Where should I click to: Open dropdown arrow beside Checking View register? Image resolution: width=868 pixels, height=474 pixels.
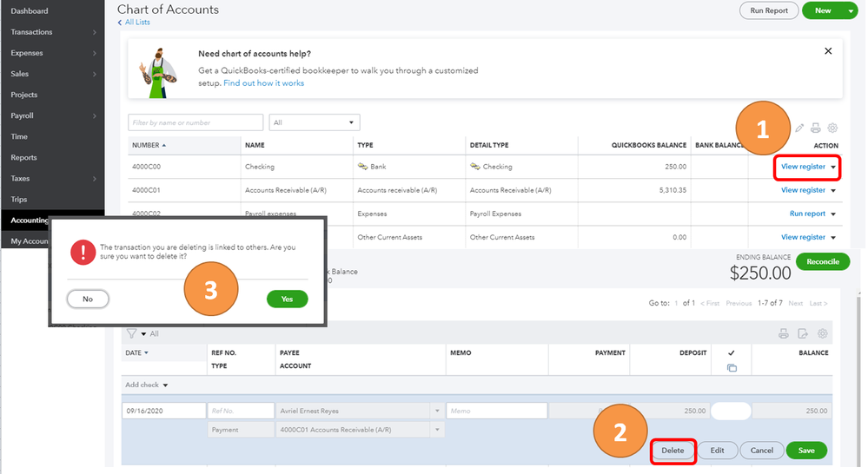834,167
